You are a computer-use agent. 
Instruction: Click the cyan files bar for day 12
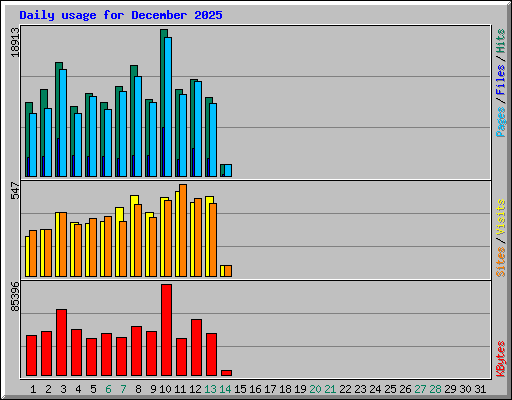click(198, 129)
